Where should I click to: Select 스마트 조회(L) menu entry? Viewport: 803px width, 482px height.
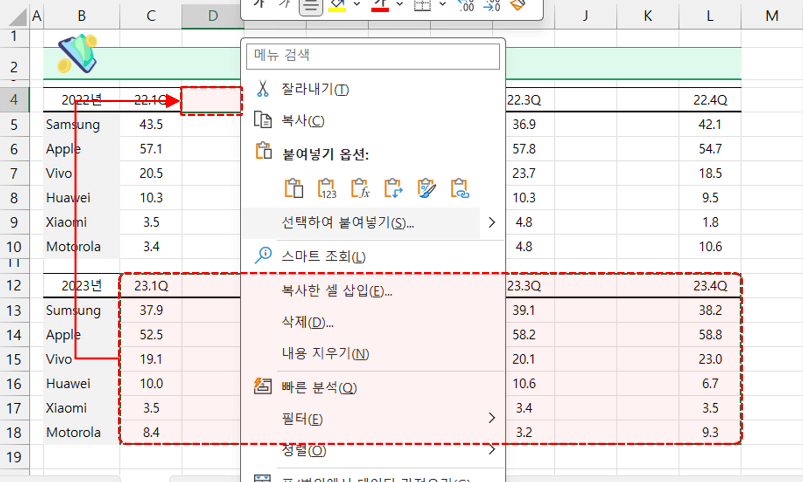click(x=373, y=256)
